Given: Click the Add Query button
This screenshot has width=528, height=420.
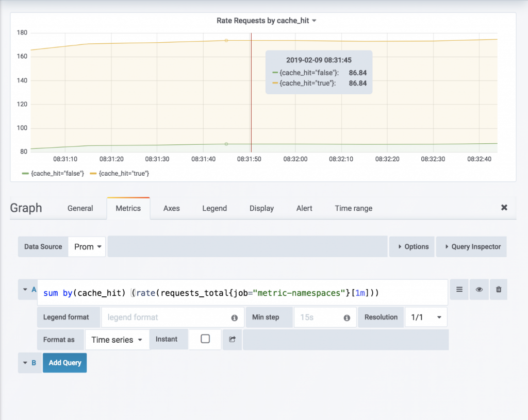Looking at the screenshot, I should [65, 363].
